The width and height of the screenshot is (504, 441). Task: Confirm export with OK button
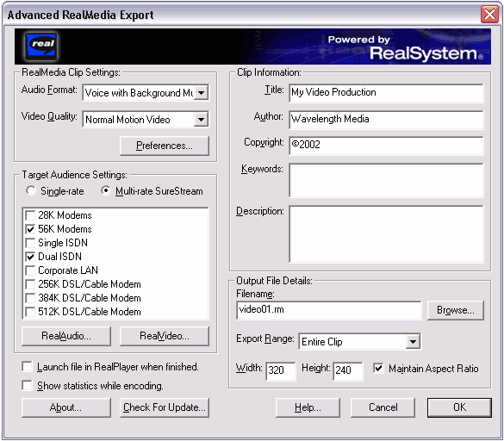tap(459, 407)
